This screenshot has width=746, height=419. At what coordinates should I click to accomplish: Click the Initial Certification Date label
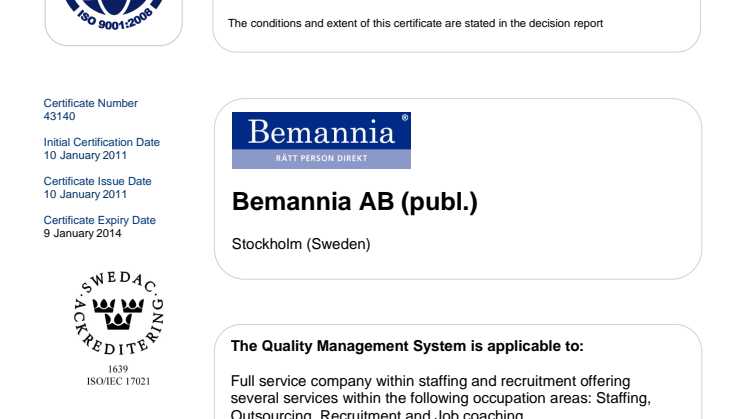102,142
